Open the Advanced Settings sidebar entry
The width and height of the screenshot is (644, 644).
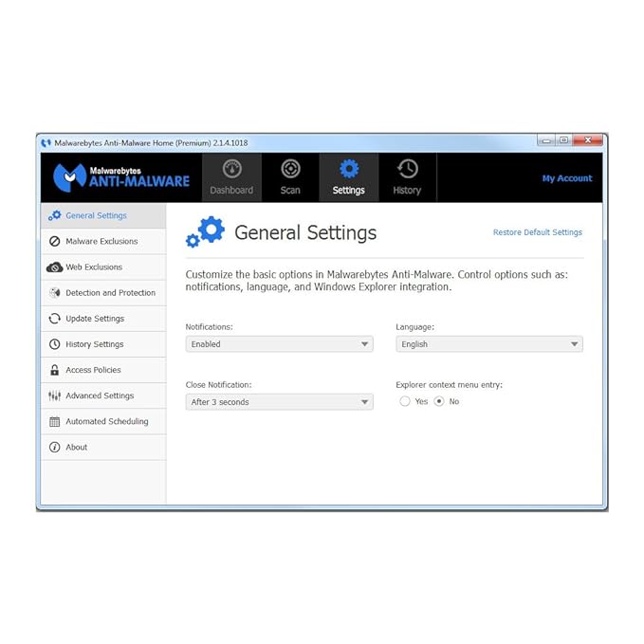[103, 396]
